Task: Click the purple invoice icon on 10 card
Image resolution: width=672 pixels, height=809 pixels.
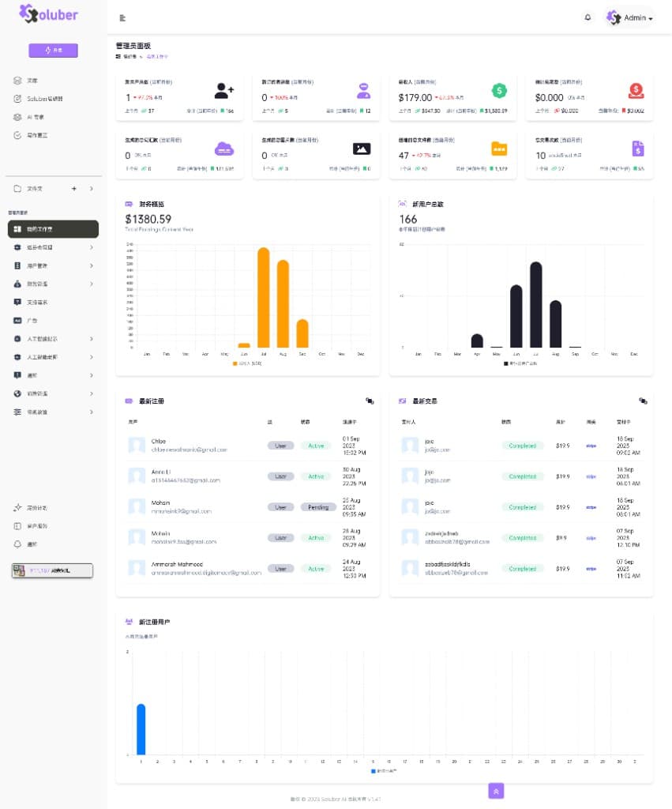Action: (638, 149)
